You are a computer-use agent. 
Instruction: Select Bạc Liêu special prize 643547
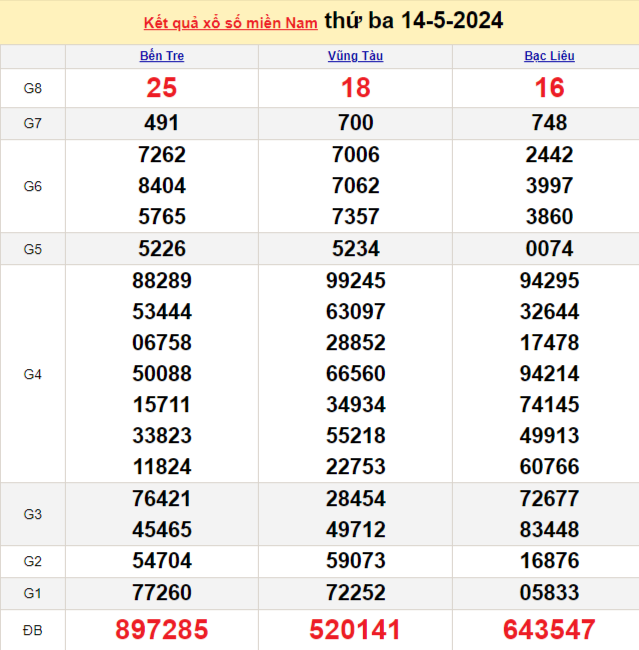point(549,630)
